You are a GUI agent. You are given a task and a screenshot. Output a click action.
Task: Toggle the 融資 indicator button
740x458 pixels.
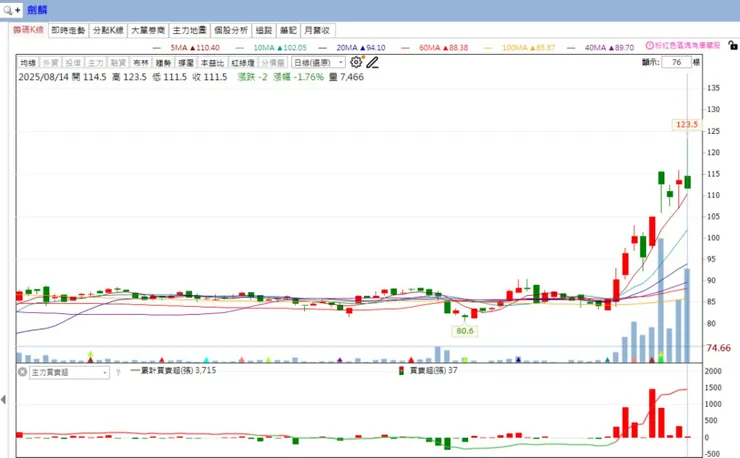118,63
